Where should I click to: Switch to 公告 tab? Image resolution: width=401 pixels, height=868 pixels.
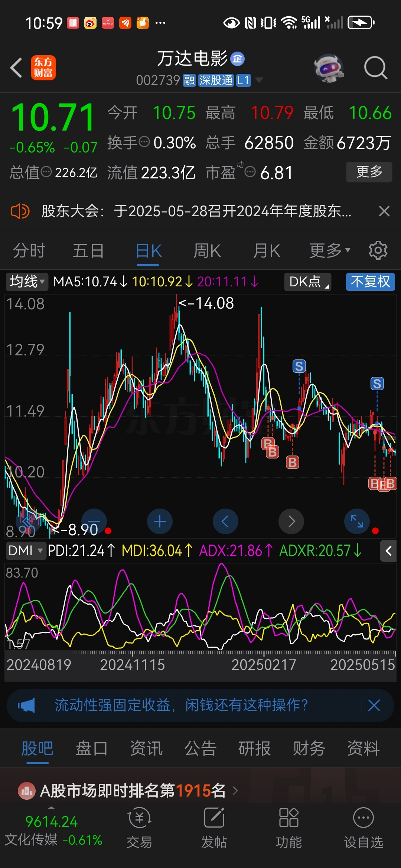pyautogui.click(x=200, y=748)
